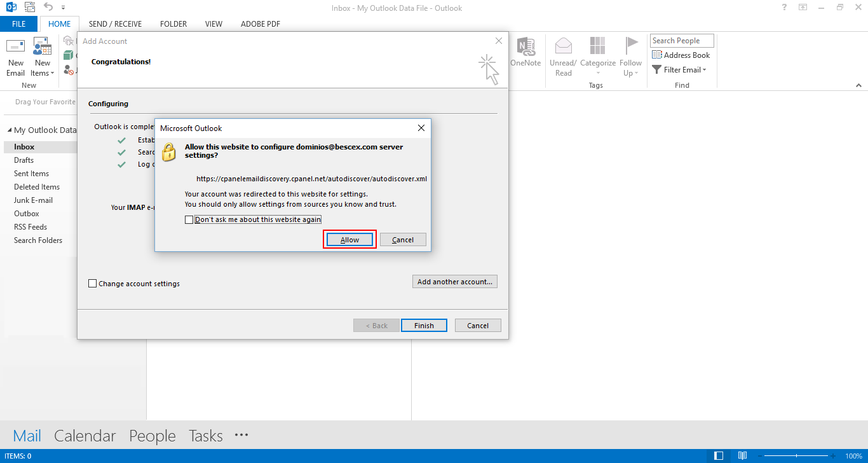This screenshot has height=463, width=868.
Task: Click Outlook Help question mark icon
Action: [785, 8]
